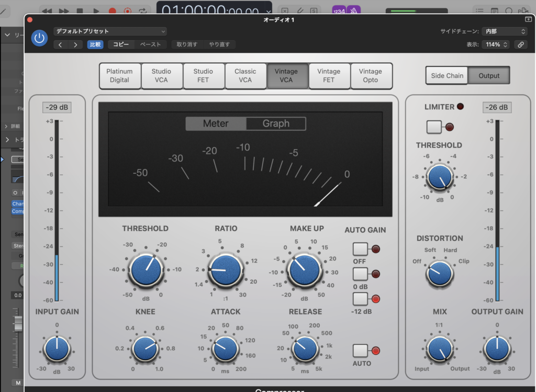
Task: Click the purple 1234 count-in icon
Action: click(339, 10)
